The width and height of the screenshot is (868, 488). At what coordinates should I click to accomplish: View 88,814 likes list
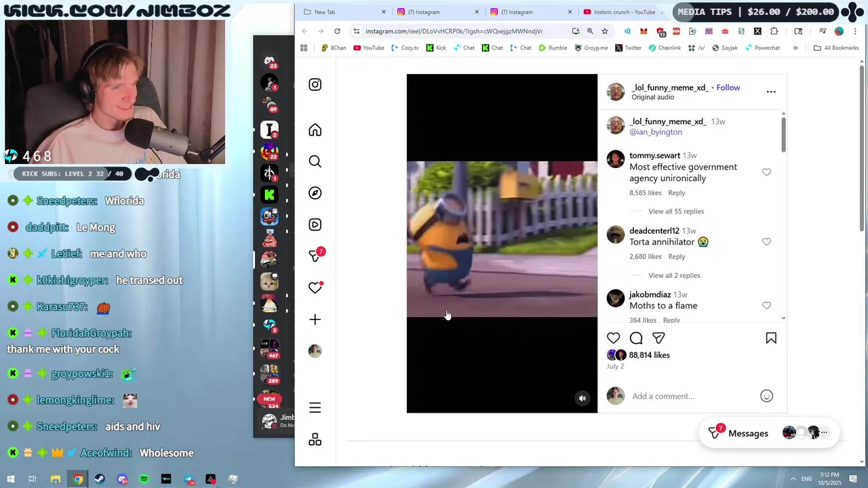(649, 355)
